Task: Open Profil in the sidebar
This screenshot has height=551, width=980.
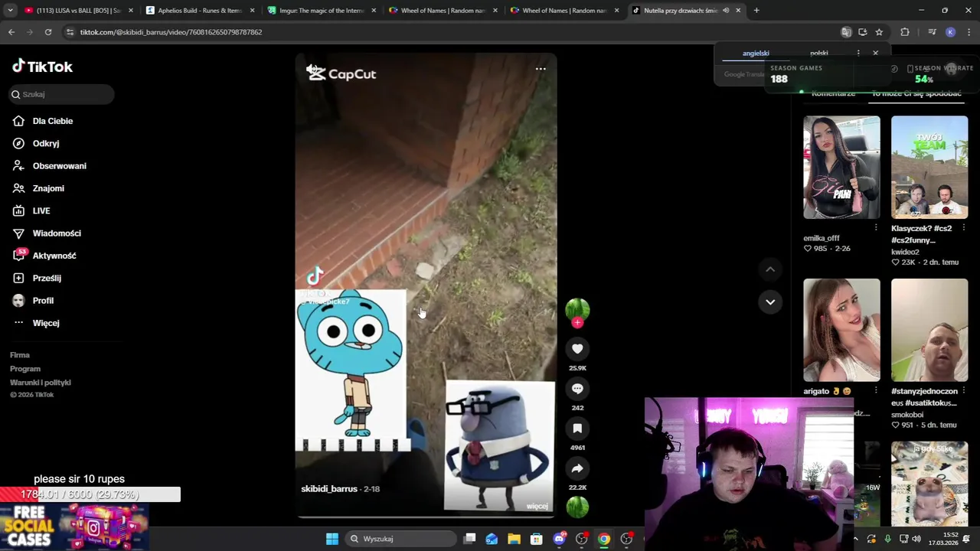Action: pos(43,301)
